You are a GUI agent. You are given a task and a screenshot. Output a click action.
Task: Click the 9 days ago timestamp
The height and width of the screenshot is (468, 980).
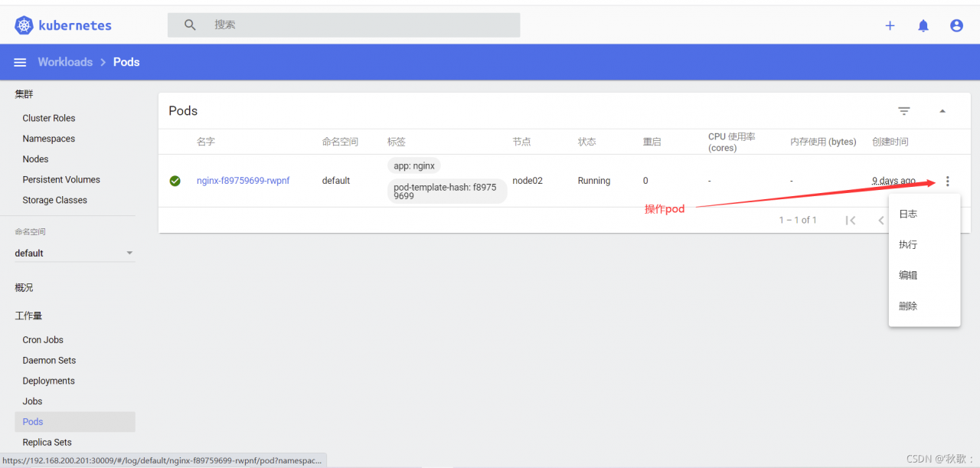[893, 181]
